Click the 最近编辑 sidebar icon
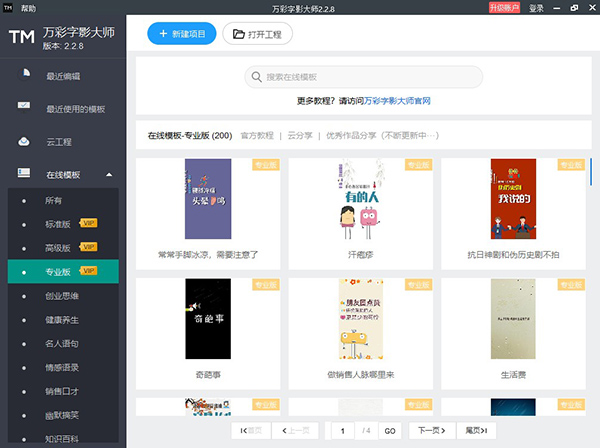600x448 pixels. pyautogui.click(x=24, y=73)
